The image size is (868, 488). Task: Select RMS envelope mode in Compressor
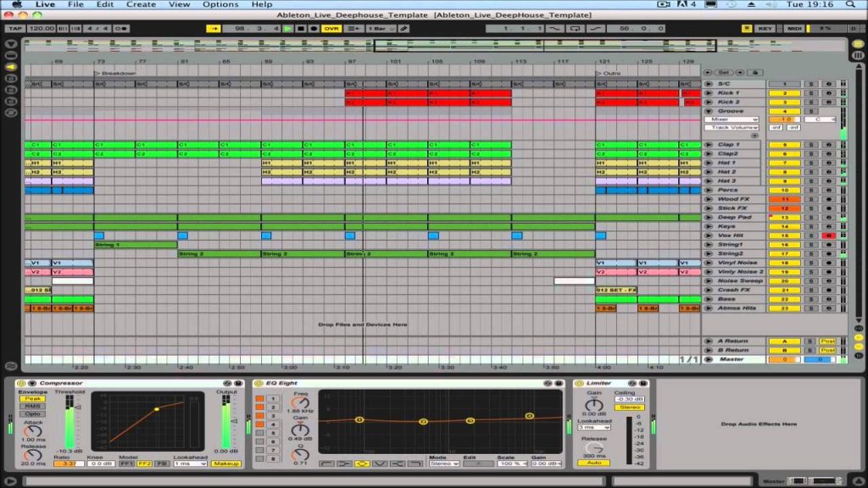33,406
